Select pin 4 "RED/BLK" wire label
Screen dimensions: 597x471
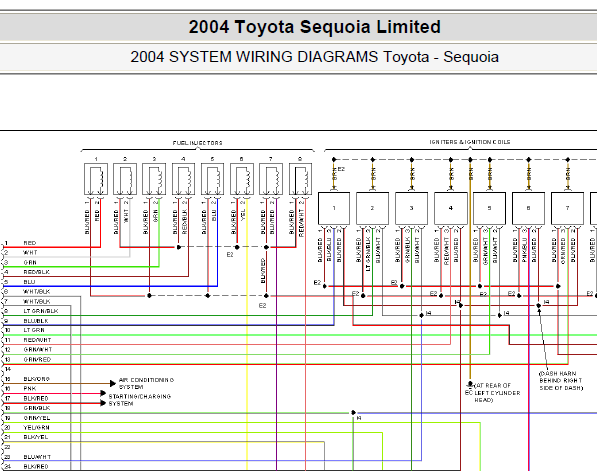click(x=37, y=272)
